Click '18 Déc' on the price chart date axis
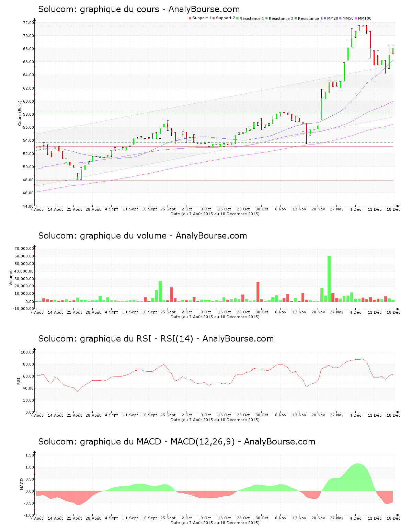 [394, 209]
